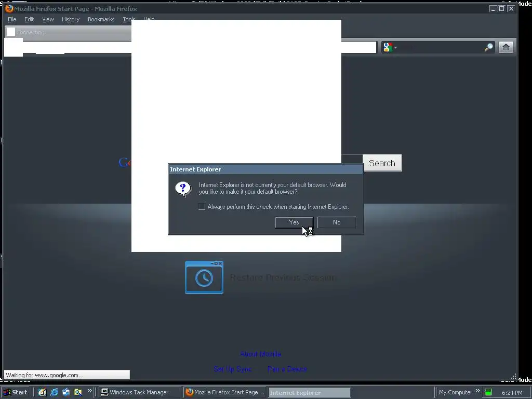The width and height of the screenshot is (532, 399).
Task: Click 'Waiting for www.google.com...' status text
Action: click(45, 375)
